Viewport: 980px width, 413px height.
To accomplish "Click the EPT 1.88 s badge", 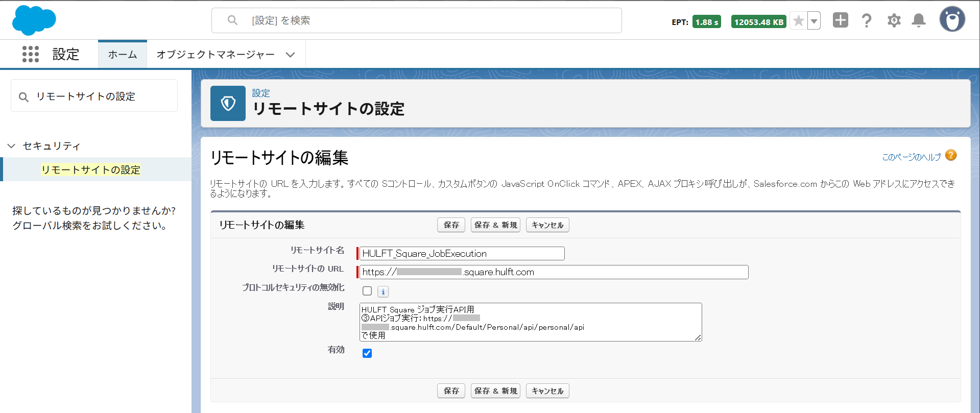I will pos(706,22).
